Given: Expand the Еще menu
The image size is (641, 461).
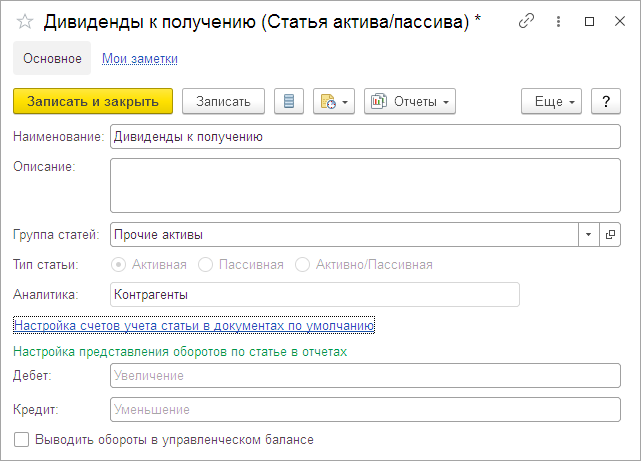Looking at the screenshot, I should [551, 101].
